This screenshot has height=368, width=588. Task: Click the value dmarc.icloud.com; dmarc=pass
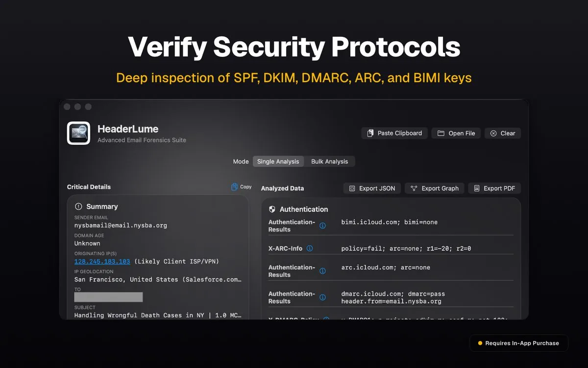tap(393, 294)
